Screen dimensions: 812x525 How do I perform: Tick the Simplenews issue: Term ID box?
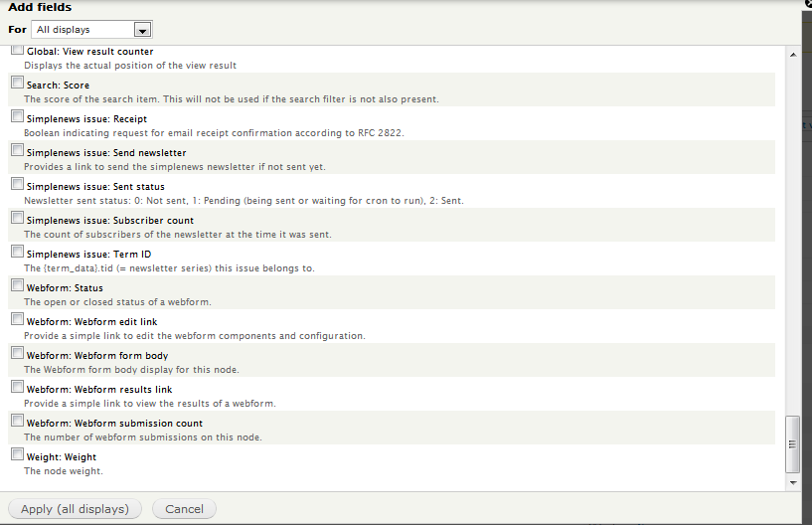point(17,252)
